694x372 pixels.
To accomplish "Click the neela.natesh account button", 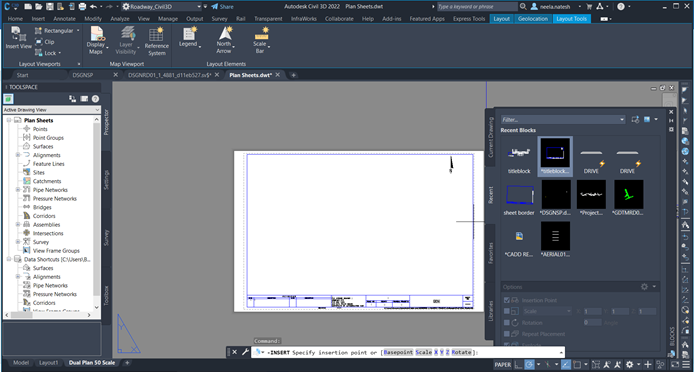I will pyautogui.click(x=555, y=7).
